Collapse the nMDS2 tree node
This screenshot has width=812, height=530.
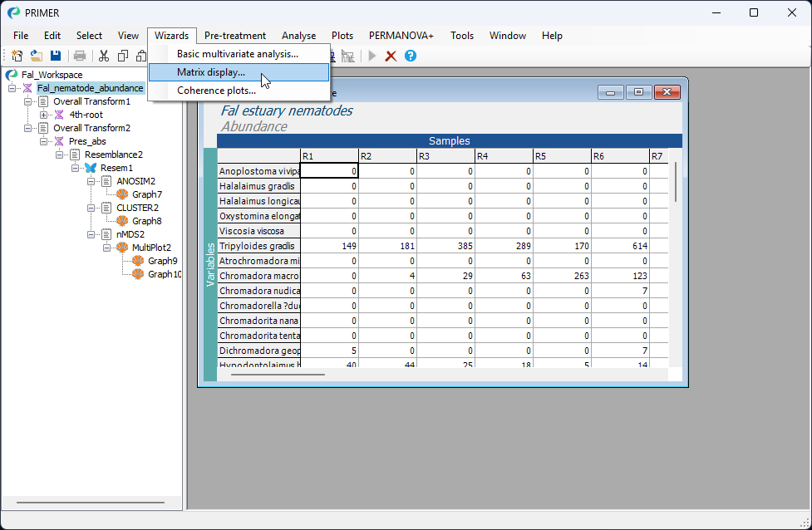[91, 234]
